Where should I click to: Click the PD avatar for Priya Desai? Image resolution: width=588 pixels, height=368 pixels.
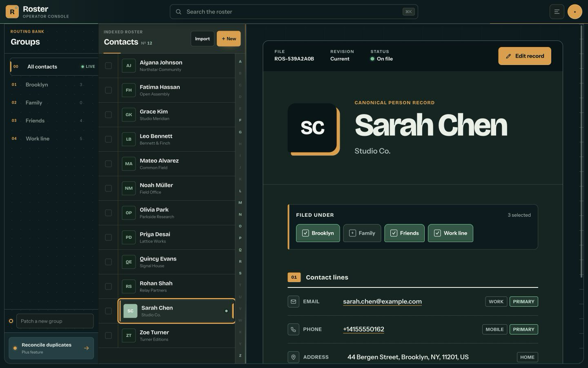pos(129,238)
